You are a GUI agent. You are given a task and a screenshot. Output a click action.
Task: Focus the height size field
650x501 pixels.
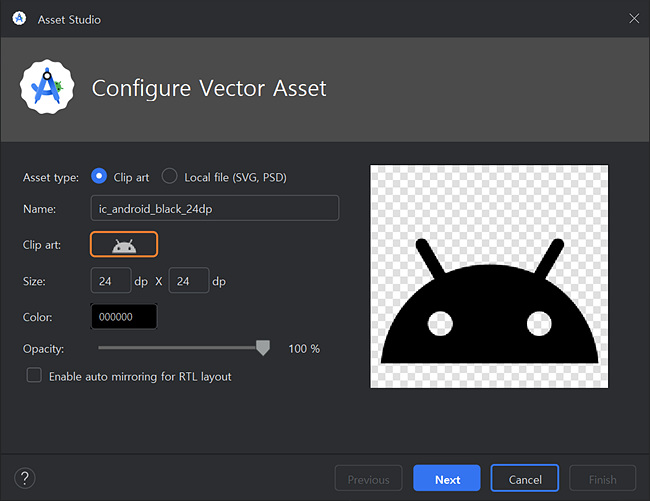189,281
